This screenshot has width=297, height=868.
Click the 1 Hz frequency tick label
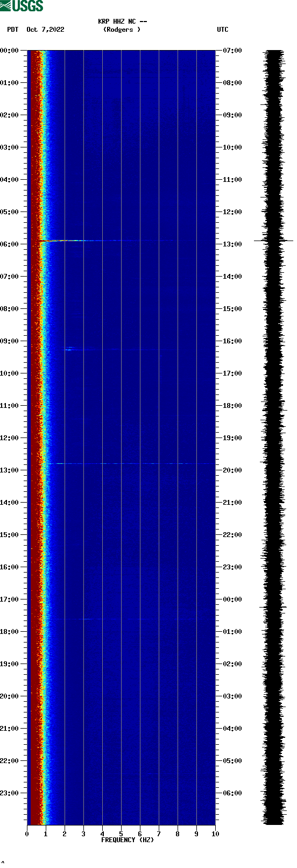click(46, 834)
